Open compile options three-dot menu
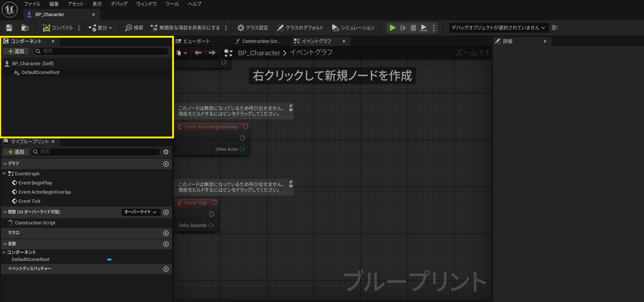Image resolution: width=644 pixels, height=302 pixels. [x=79, y=28]
